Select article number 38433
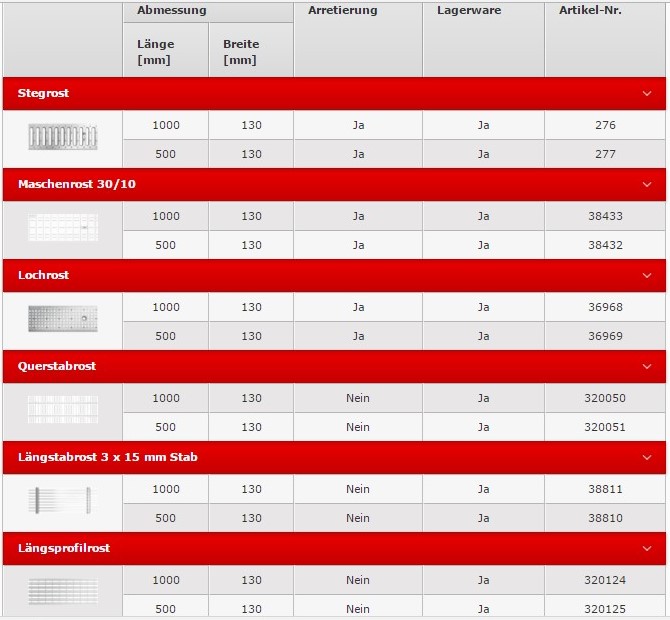The image size is (670, 620). (605, 216)
